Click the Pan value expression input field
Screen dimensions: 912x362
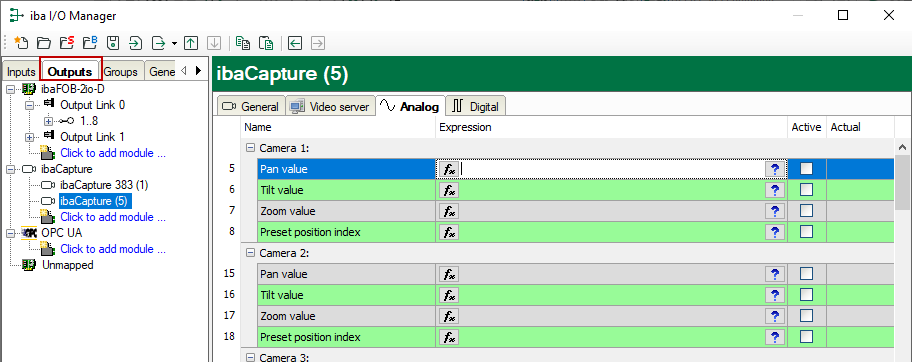click(612, 169)
